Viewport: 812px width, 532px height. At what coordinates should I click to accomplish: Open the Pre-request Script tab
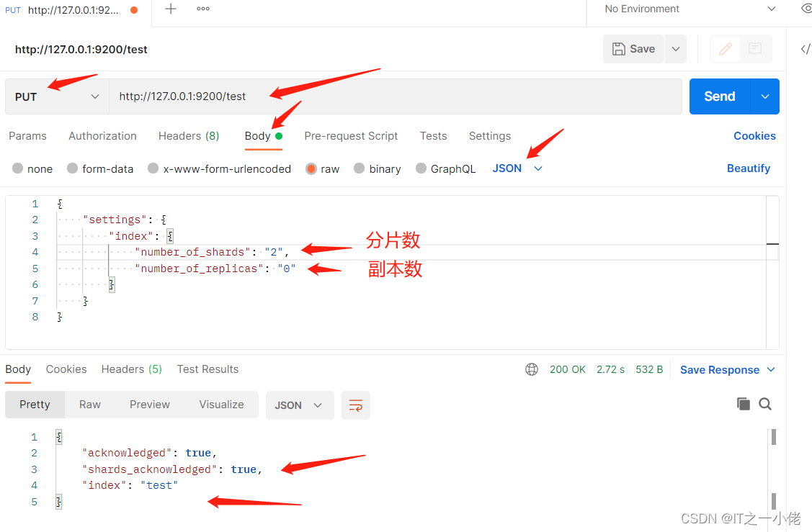coord(351,135)
